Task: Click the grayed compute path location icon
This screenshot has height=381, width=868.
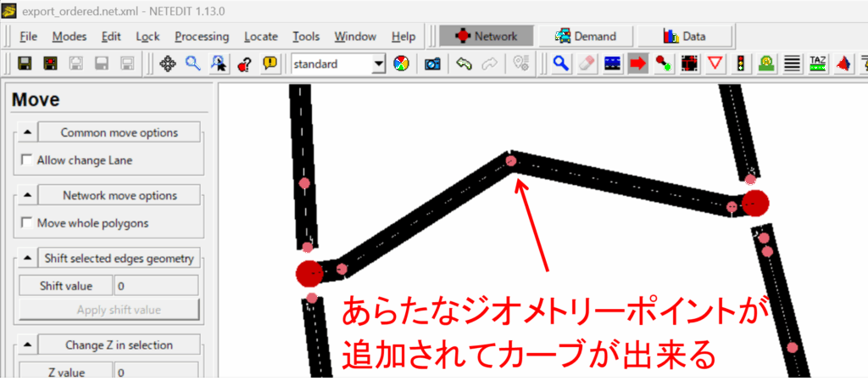Action: tap(521, 64)
